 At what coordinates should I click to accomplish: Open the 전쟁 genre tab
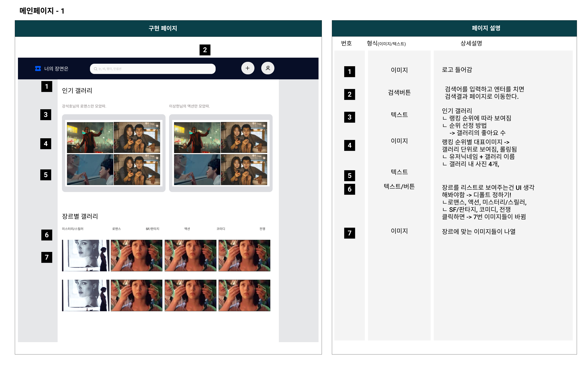pyautogui.click(x=262, y=229)
